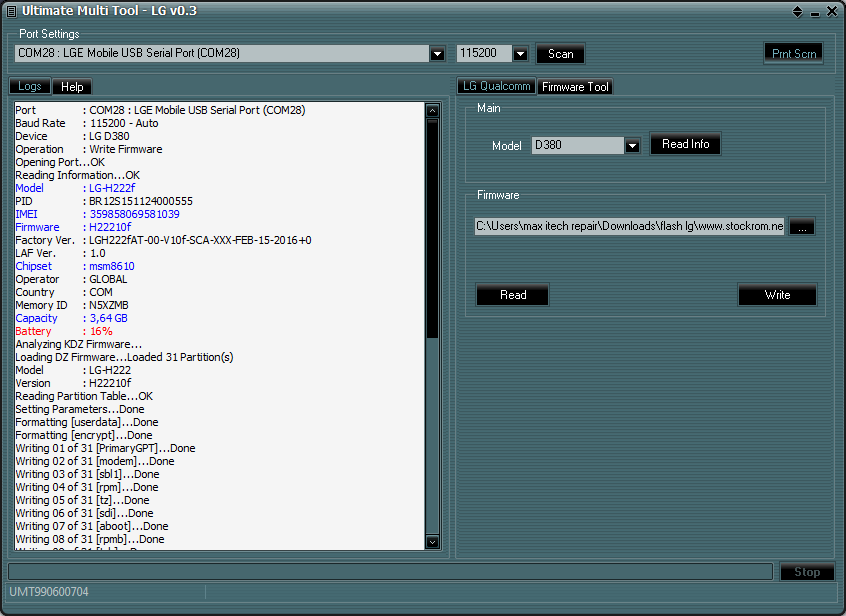
Task: Minimize the Ultimate Multi Tool window
Action: tap(815, 13)
